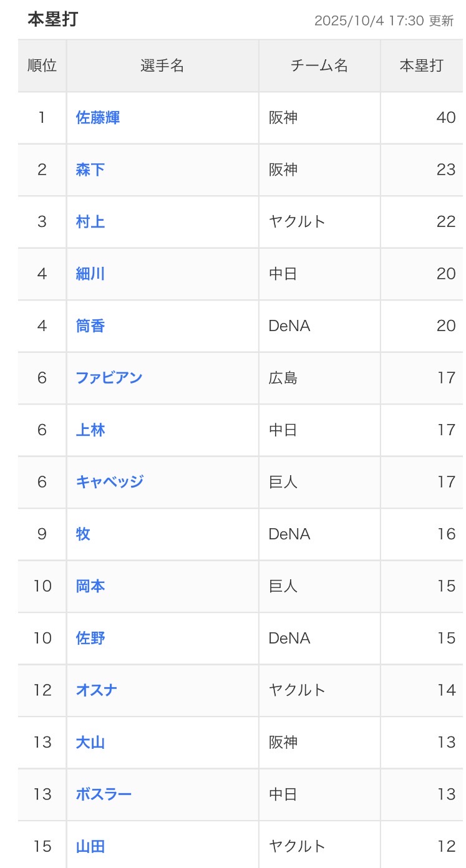466x868 pixels.
Task: Click the 選手名 column header
Action: (162, 65)
